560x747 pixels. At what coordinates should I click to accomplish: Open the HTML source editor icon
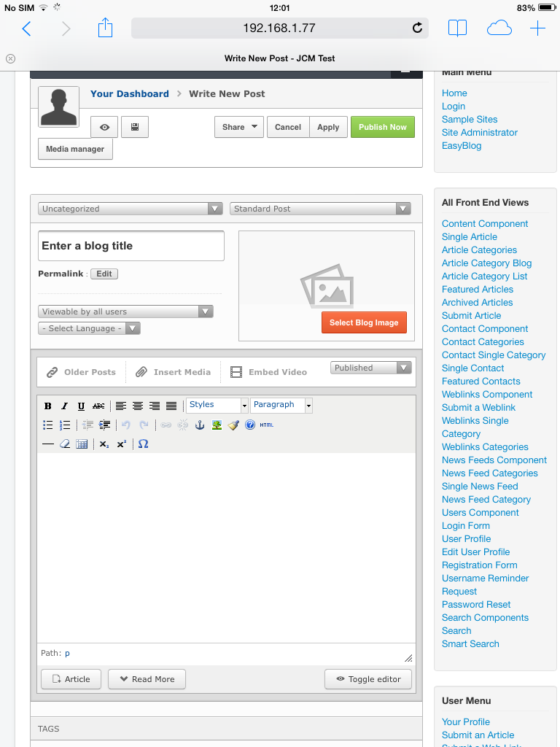266,425
